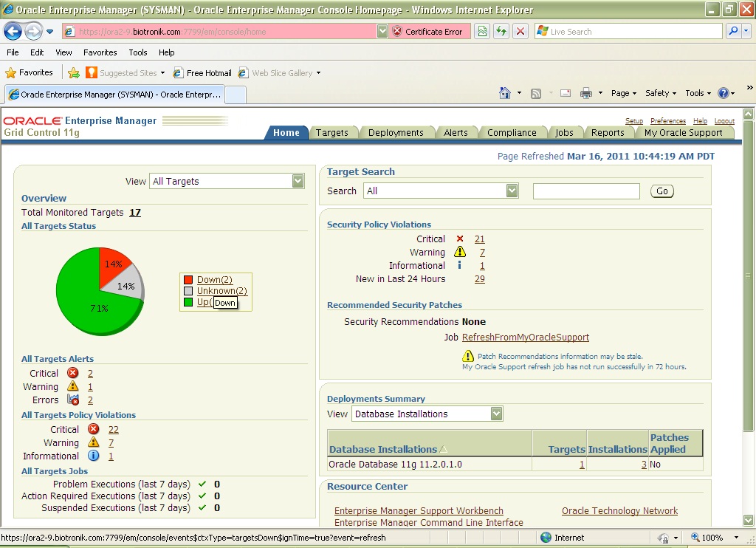
Task: Open the Page command bar menu
Action: 623,93
